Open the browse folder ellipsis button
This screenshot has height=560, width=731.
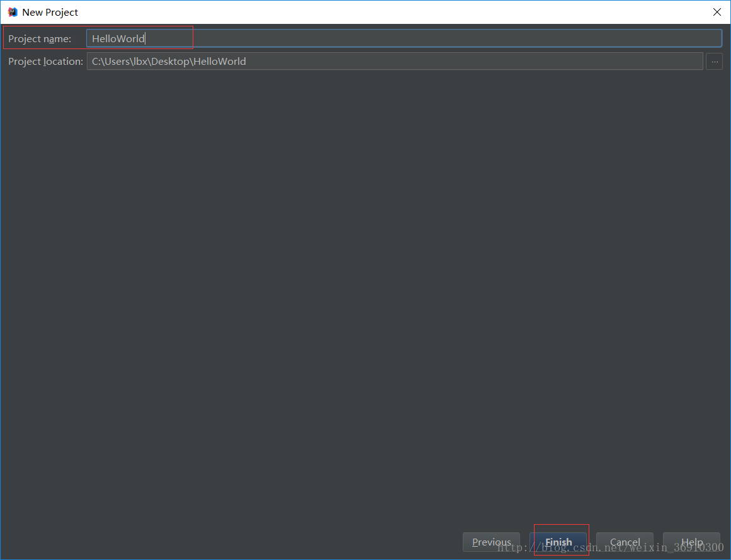point(714,61)
